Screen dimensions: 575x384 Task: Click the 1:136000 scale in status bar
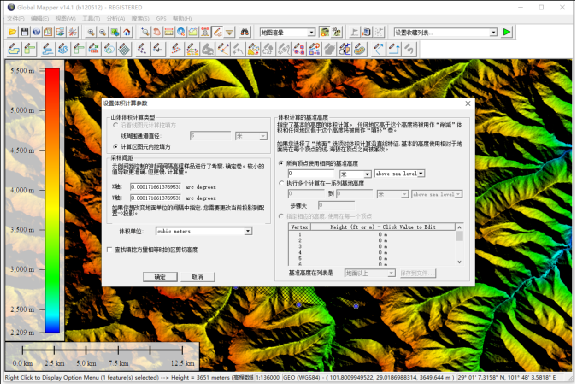click(267, 377)
